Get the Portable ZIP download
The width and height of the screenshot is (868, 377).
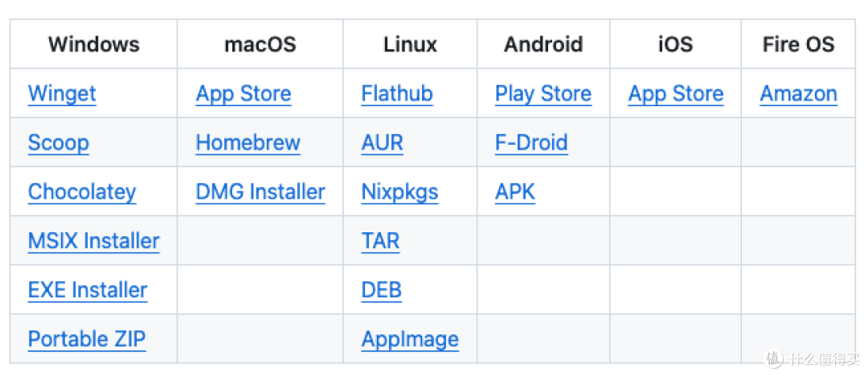coord(87,338)
